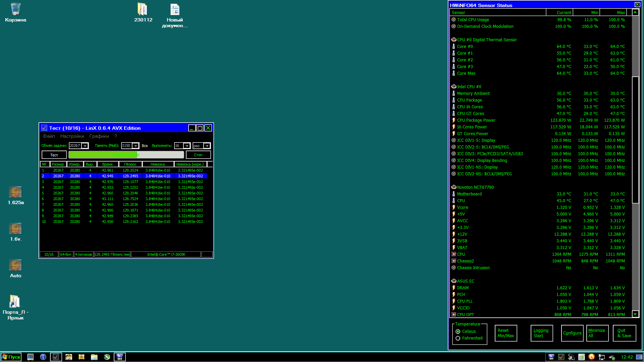Open the Память (МиБ) memory dropdown
Image resolution: width=644 pixels, height=362 pixels.
tap(136, 146)
